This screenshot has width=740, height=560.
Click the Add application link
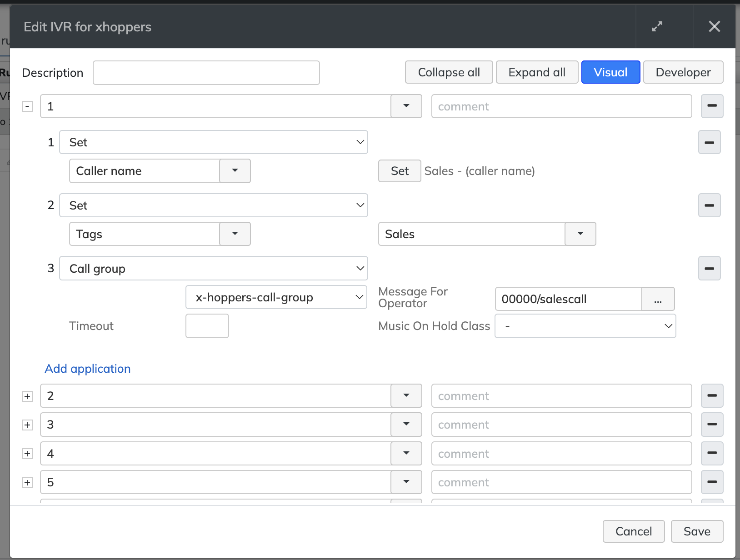click(88, 369)
